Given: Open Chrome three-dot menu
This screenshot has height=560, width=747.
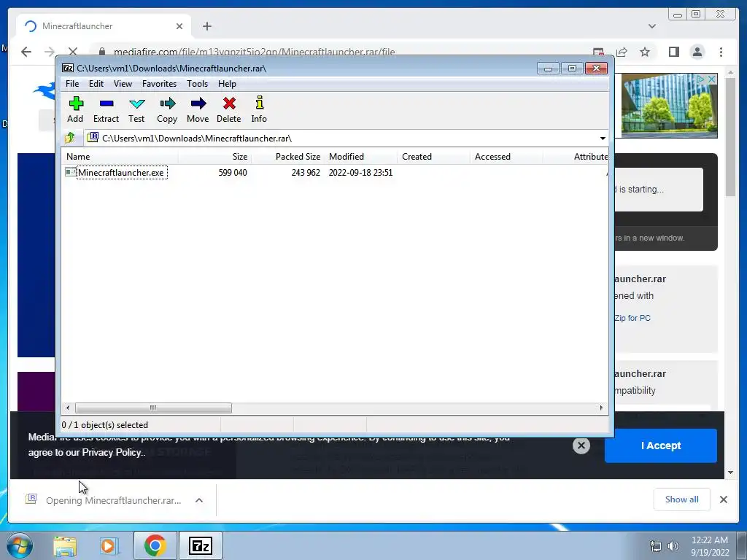Looking at the screenshot, I should [x=721, y=52].
